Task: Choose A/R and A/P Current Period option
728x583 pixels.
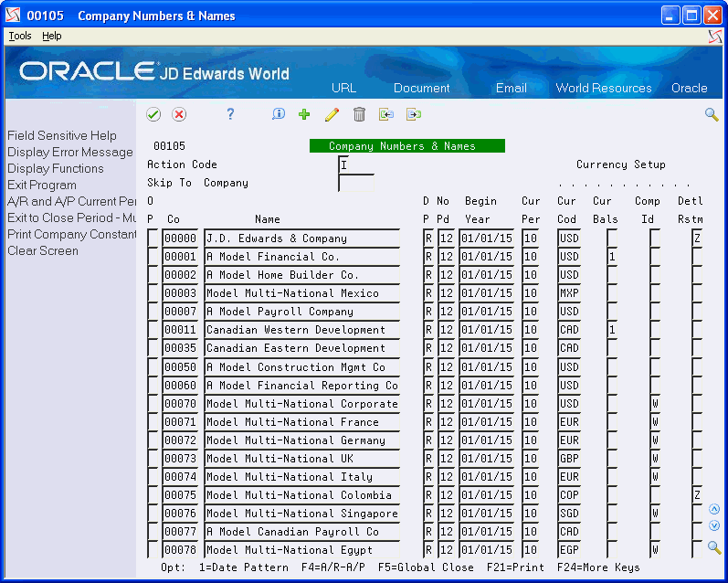Action: pyautogui.click(x=71, y=202)
